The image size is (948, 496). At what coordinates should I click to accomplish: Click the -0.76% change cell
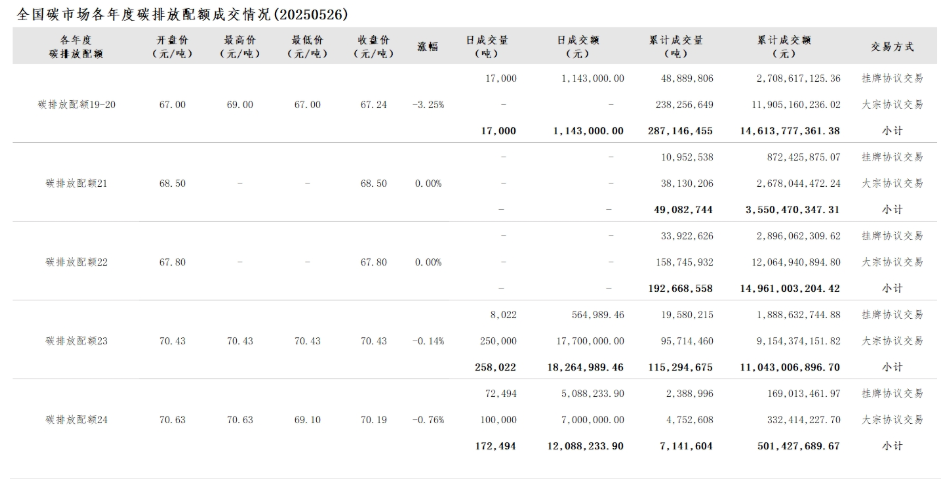point(428,419)
